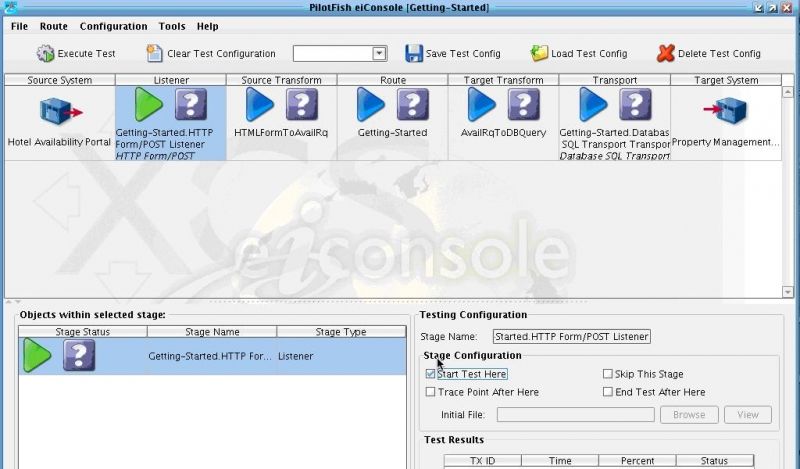This screenshot has width=800, height=469.
Task: Click Delete Test Config label
Action: pos(719,54)
